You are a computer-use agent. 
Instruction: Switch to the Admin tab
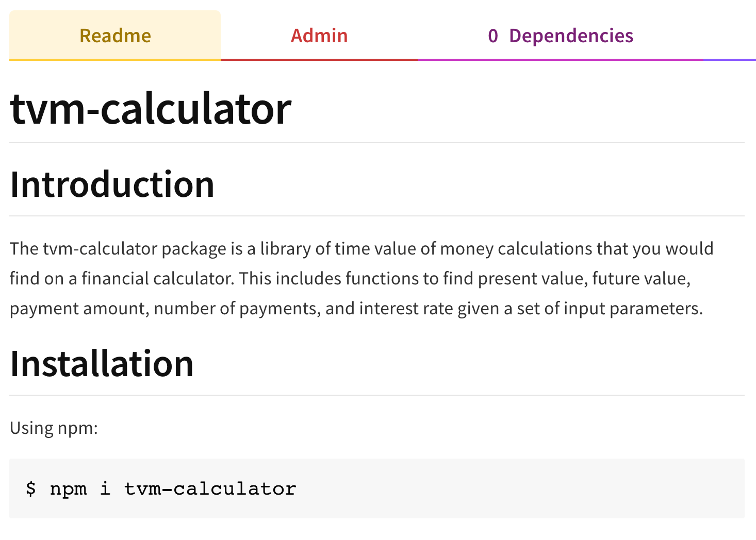pyautogui.click(x=319, y=36)
